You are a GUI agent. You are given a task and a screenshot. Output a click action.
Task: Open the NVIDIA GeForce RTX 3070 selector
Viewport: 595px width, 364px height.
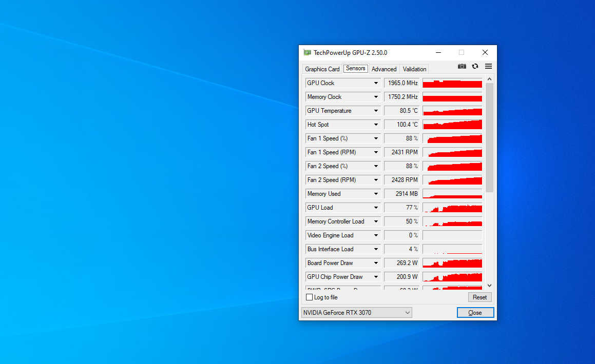(x=357, y=313)
